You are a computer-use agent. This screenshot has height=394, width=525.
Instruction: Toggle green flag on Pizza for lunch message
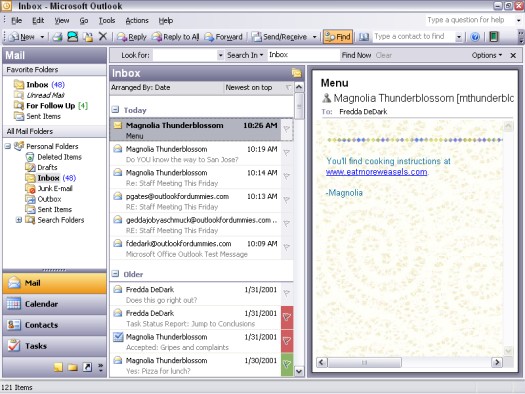click(287, 365)
